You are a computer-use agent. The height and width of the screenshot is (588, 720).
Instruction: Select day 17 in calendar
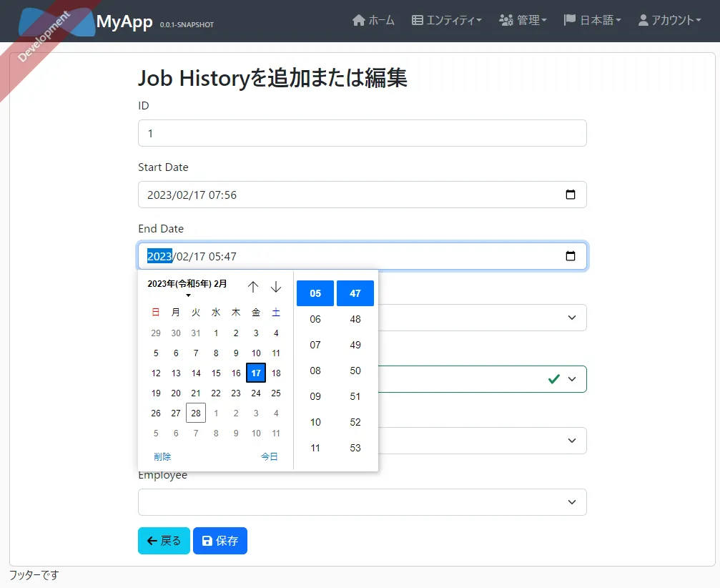pos(256,373)
